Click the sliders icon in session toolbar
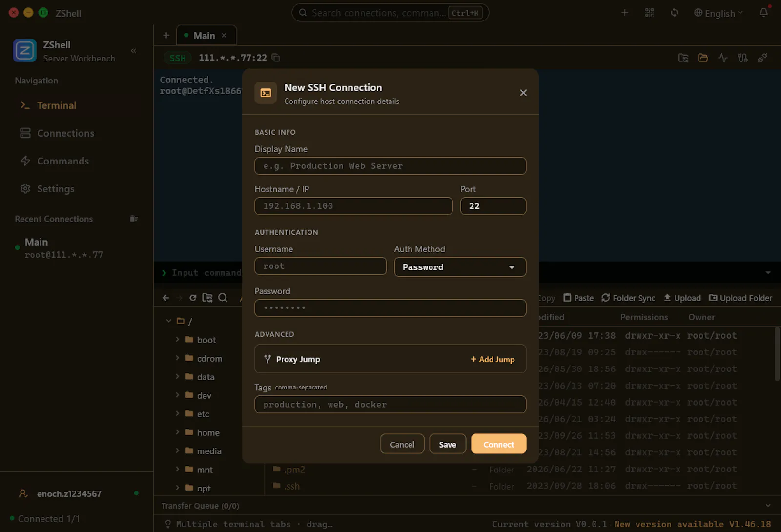The width and height of the screenshot is (781, 532). [x=742, y=58]
